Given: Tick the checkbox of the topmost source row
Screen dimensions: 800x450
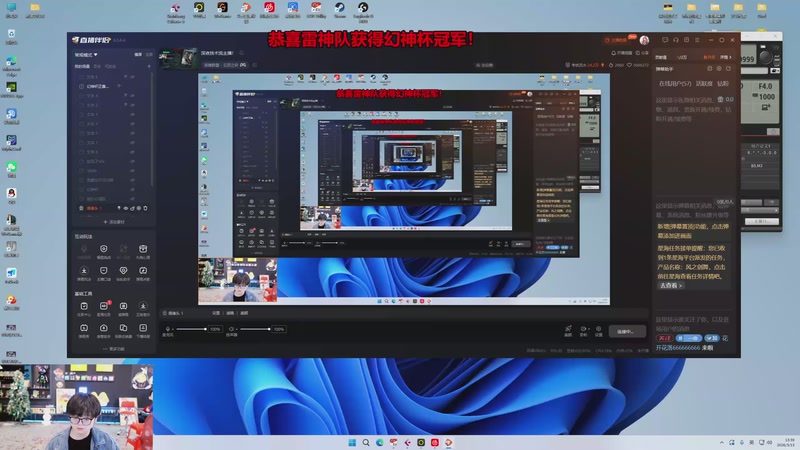Looking at the screenshot, I should (x=81, y=77).
